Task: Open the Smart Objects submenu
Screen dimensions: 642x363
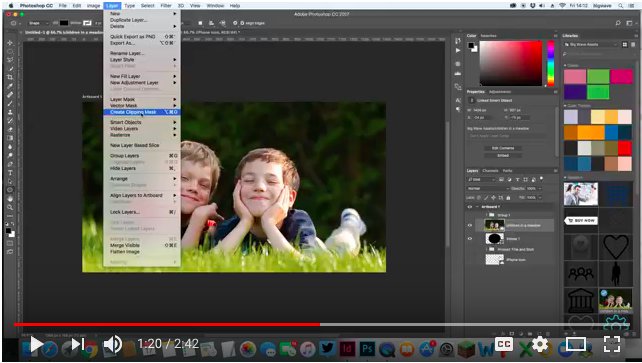Action: click(142, 122)
